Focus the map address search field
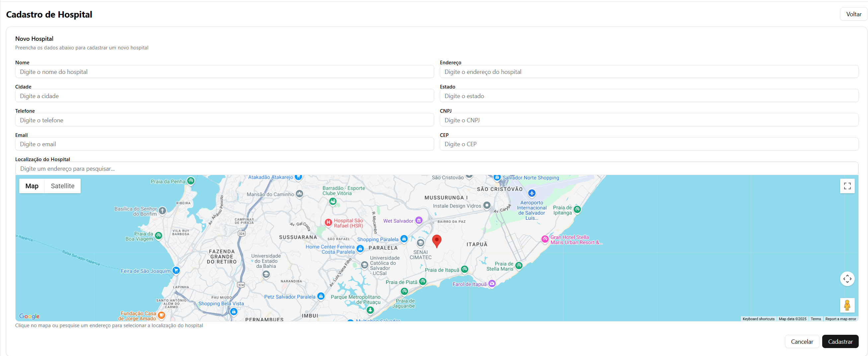 coord(437,169)
